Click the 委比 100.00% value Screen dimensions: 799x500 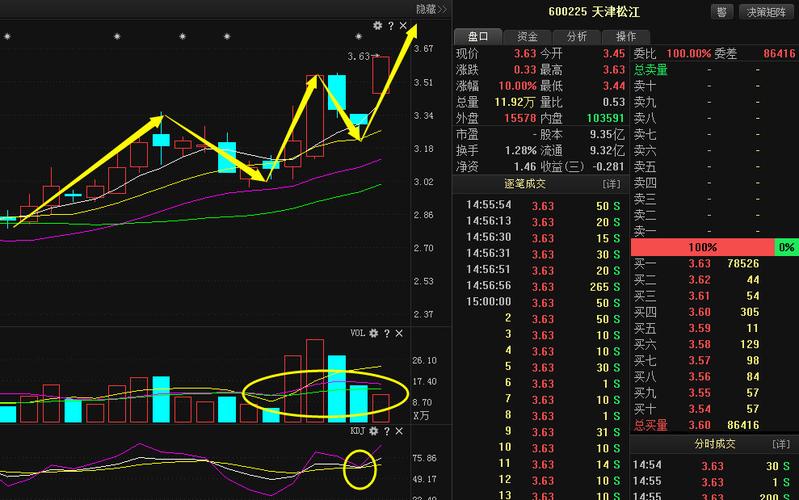(x=688, y=54)
